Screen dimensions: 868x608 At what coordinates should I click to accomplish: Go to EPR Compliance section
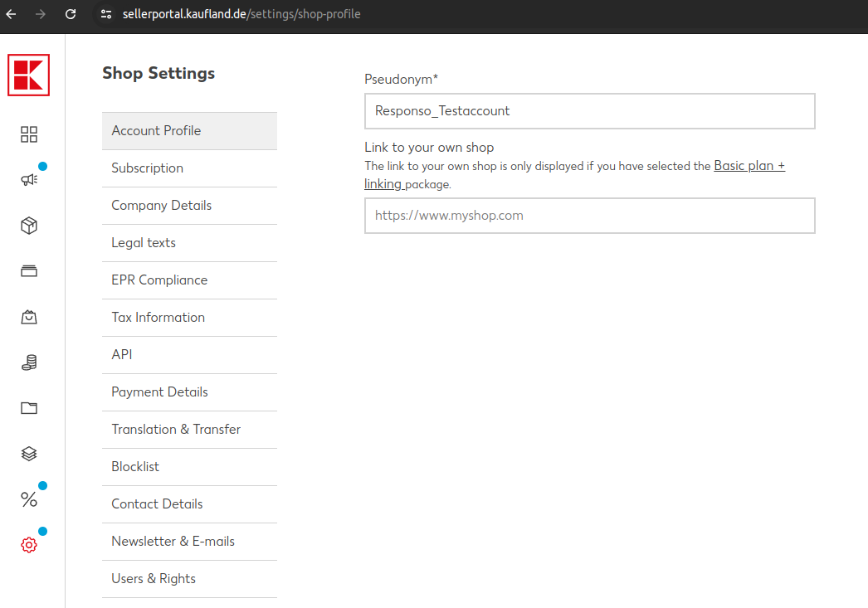pyautogui.click(x=159, y=280)
